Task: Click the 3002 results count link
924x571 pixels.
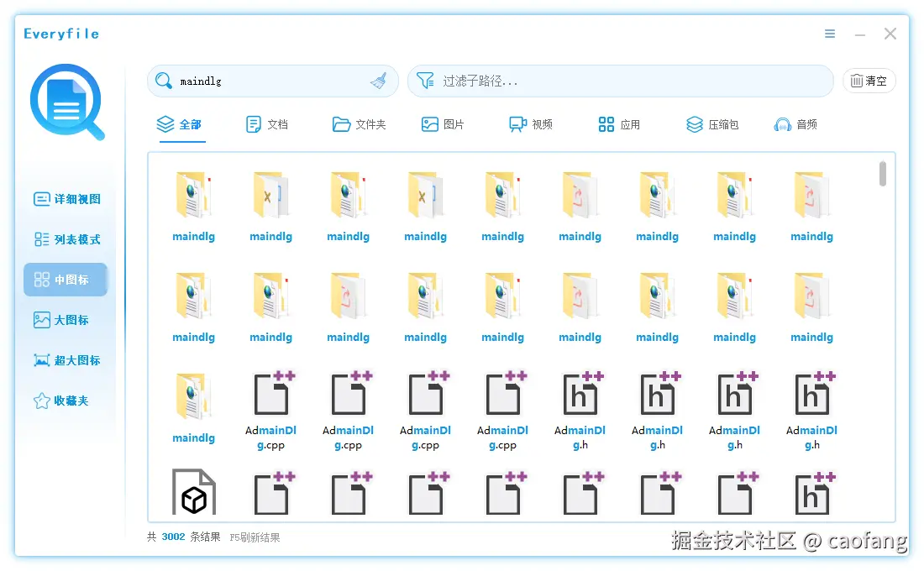Action: point(172,537)
